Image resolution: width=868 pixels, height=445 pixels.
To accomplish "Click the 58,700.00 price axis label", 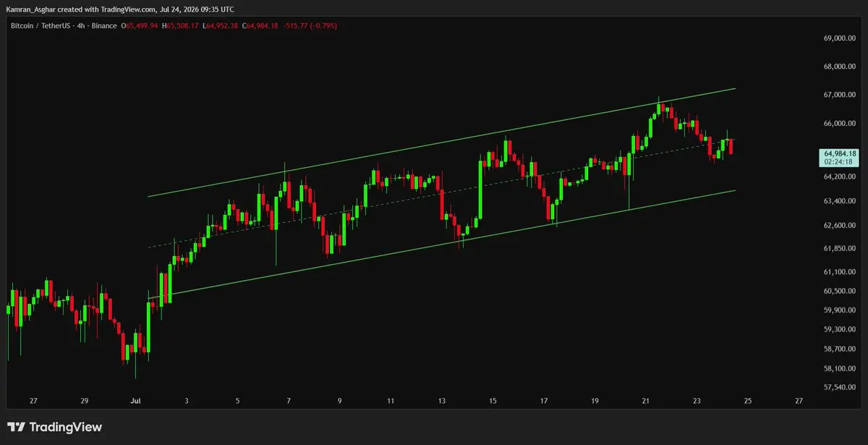I will click(841, 349).
